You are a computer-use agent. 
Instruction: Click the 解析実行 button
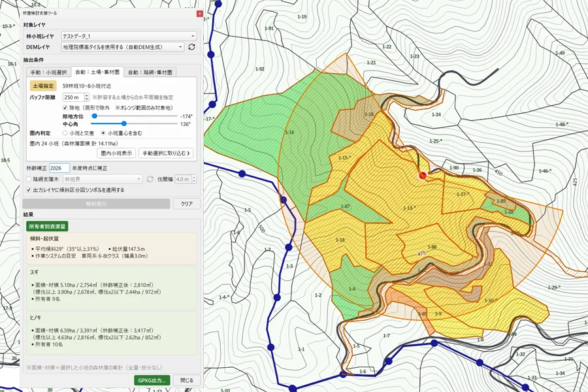click(x=97, y=204)
